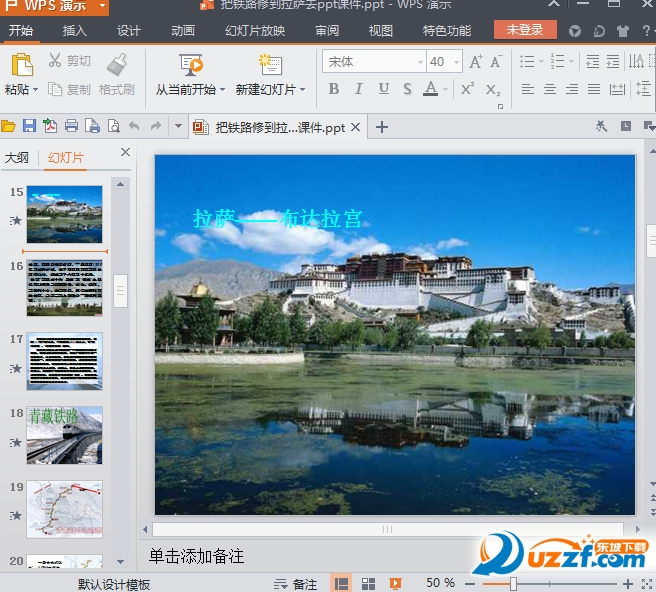Decrease font size with A- icon

point(496,62)
